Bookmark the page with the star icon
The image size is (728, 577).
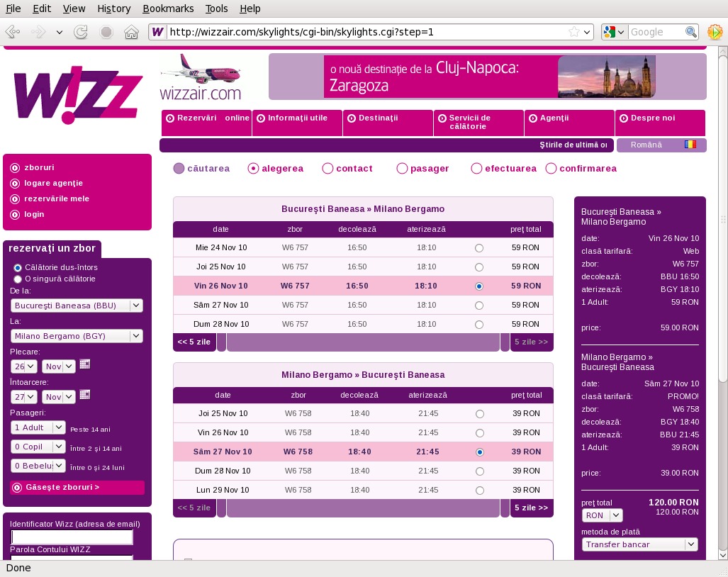[x=574, y=32]
